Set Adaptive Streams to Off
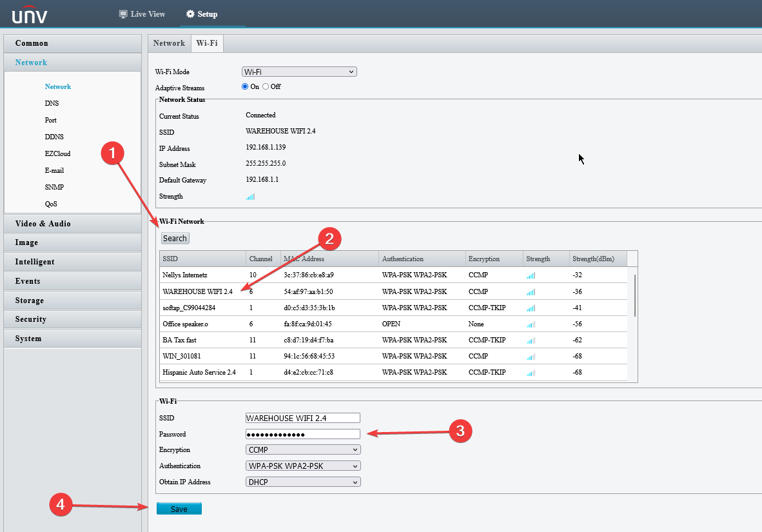Image resolution: width=762 pixels, height=532 pixels. 266,86
